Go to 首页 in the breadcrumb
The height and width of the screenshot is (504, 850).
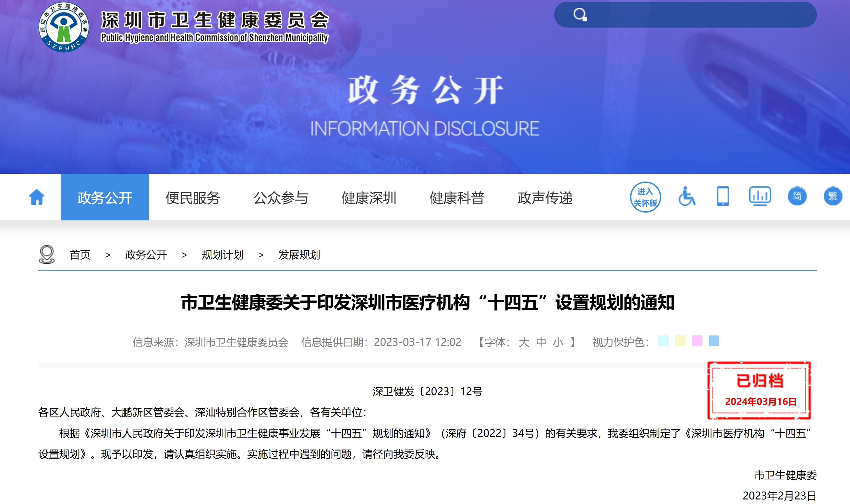[80, 255]
